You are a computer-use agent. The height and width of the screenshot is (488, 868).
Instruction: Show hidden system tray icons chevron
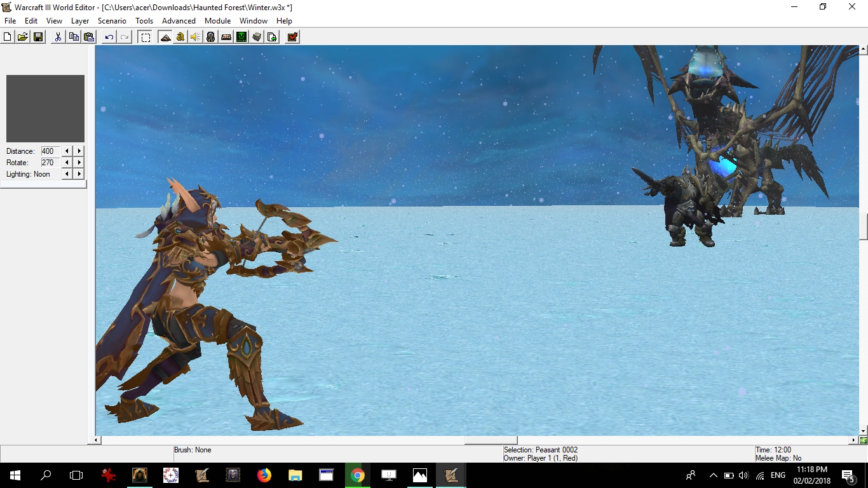[x=713, y=475]
